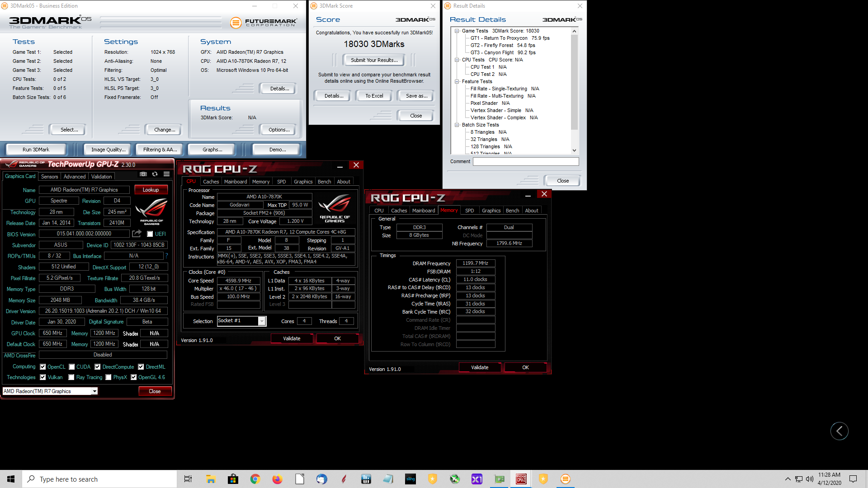Open Precision X1 taskbar icon
This screenshot has width=868, height=488.
(x=477, y=479)
